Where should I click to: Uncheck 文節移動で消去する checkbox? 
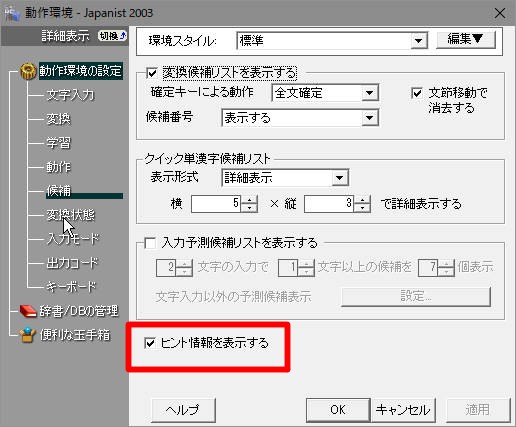pos(417,93)
